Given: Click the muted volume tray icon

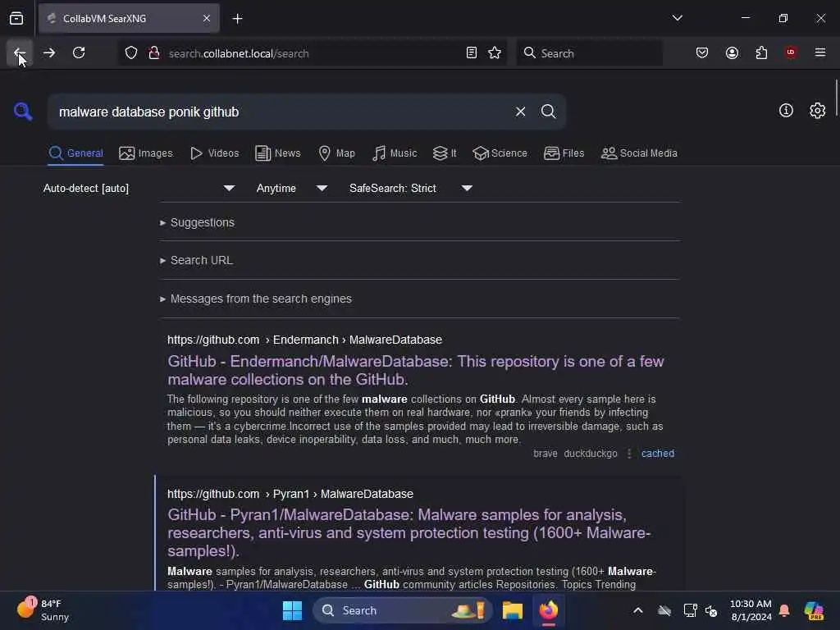Looking at the screenshot, I should click(711, 610).
